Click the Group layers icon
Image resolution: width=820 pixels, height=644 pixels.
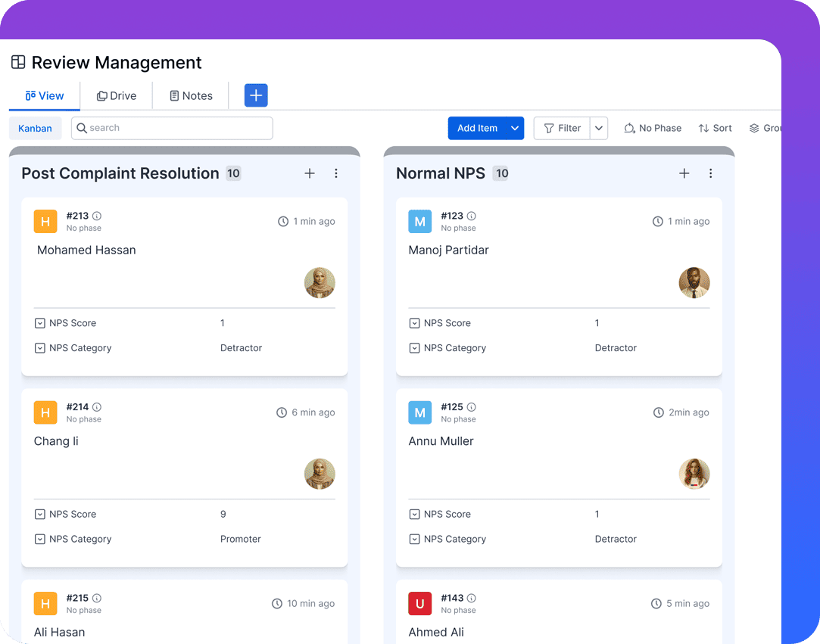coord(754,128)
